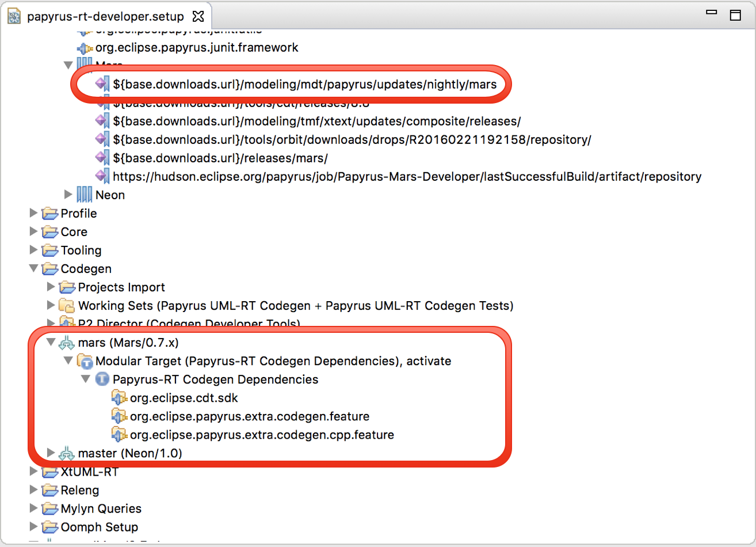Viewport: 756px width, 547px height.
Task: Click the Modular Target task icon
Action: [x=85, y=362]
